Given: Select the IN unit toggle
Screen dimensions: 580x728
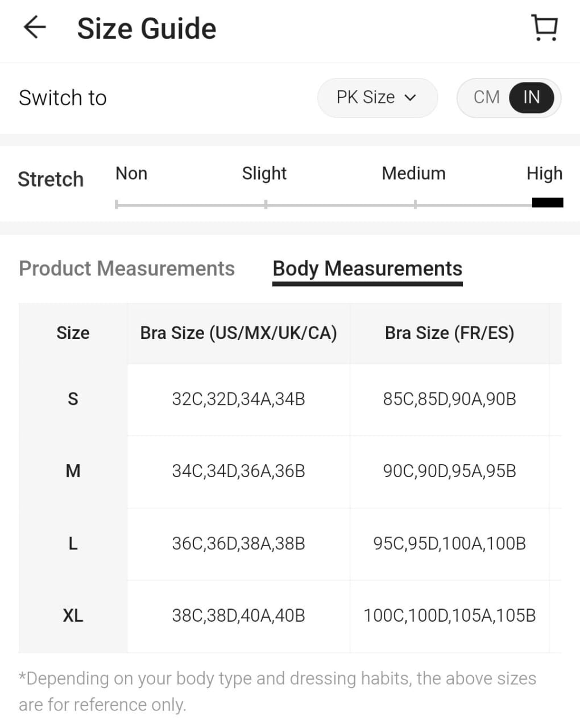Looking at the screenshot, I should 531,97.
